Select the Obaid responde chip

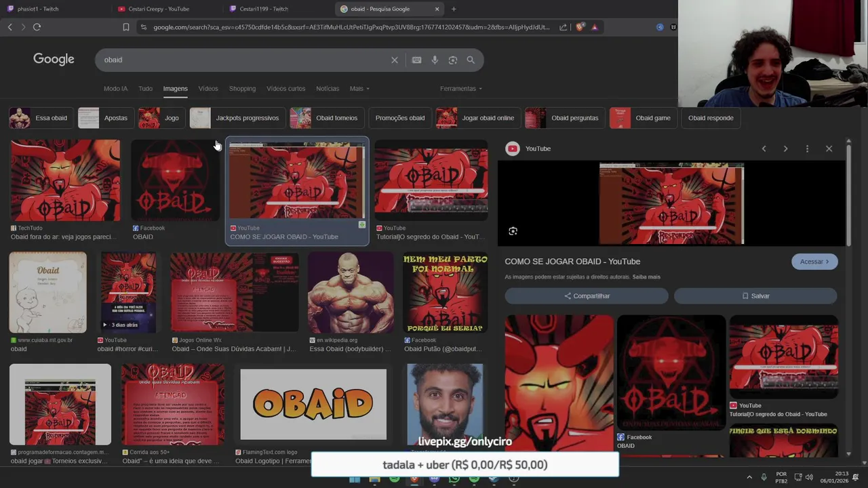tap(711, 118)
